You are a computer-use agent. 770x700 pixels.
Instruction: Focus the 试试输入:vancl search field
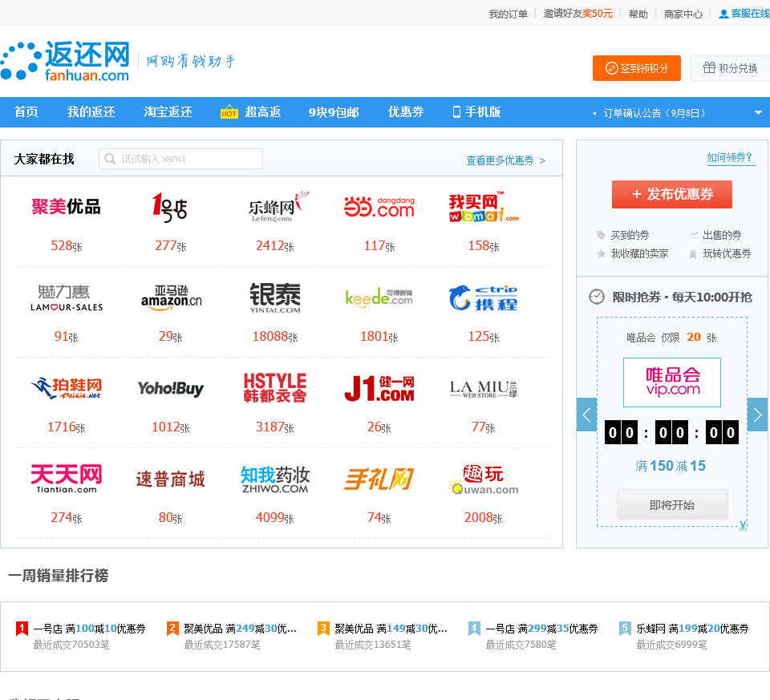(x=180, y=159)
